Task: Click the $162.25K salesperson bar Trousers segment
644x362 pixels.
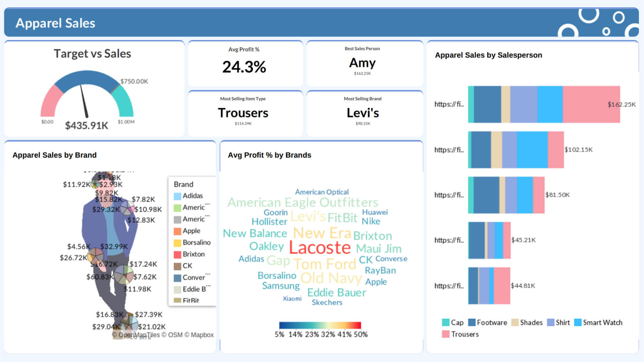Action: click(591, 105)
